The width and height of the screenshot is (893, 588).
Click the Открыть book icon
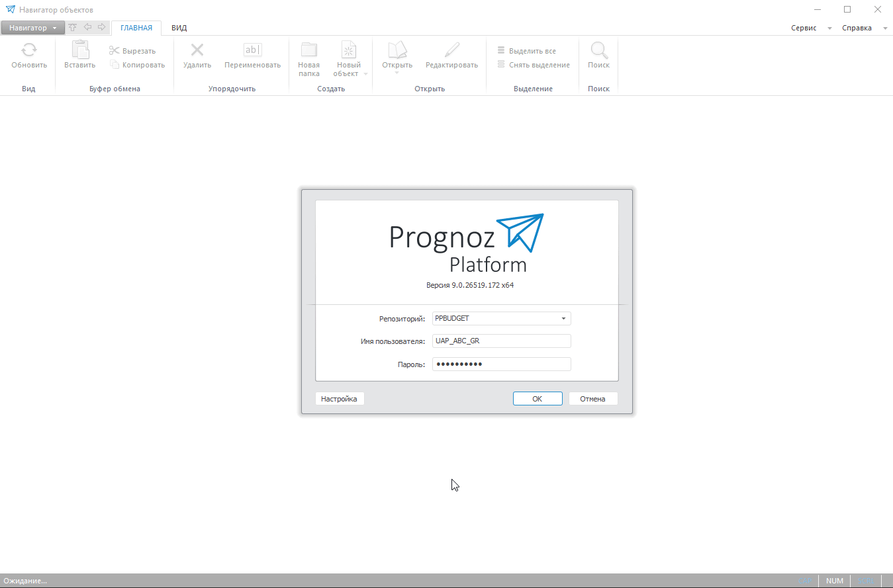pyautogui.click(x=397, y=50)
